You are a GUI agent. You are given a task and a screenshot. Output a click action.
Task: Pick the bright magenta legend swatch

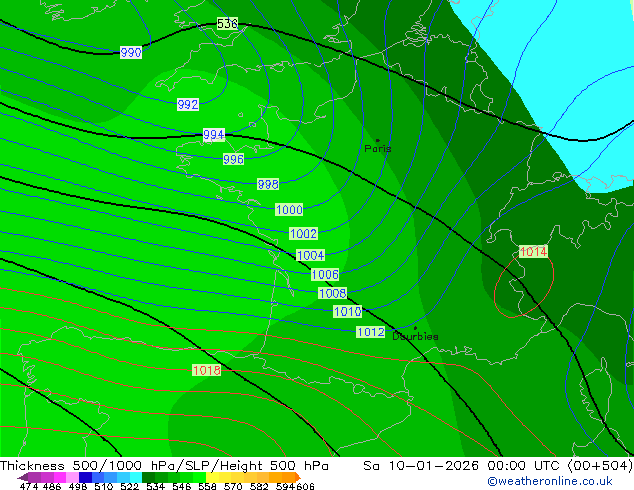(60, 477)
